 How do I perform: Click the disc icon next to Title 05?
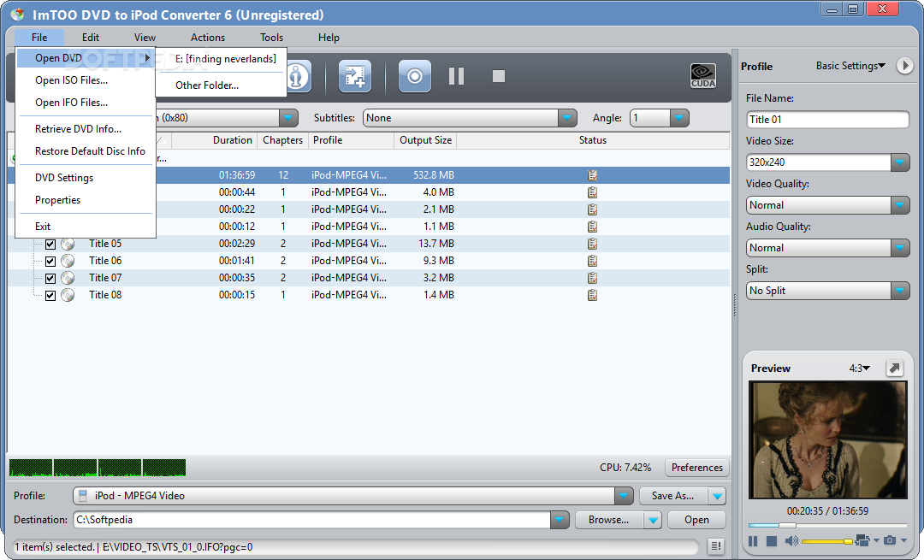(x=68, y=244)
